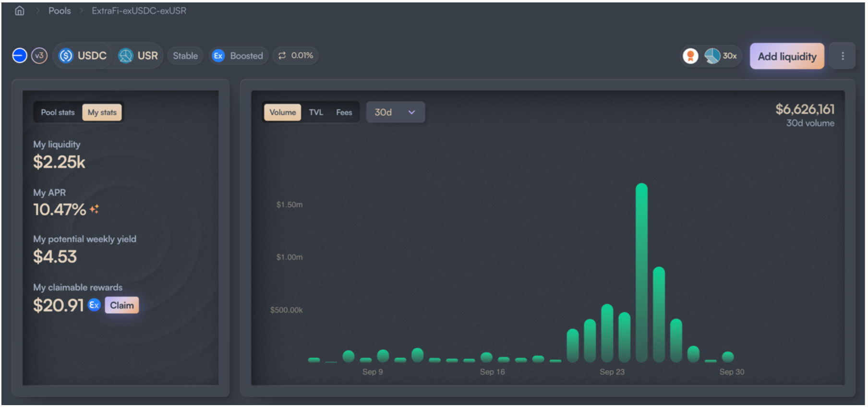Open the 30d time range dropdown
The width and height of the screenshot is (868, 408).
coord(395,112)
